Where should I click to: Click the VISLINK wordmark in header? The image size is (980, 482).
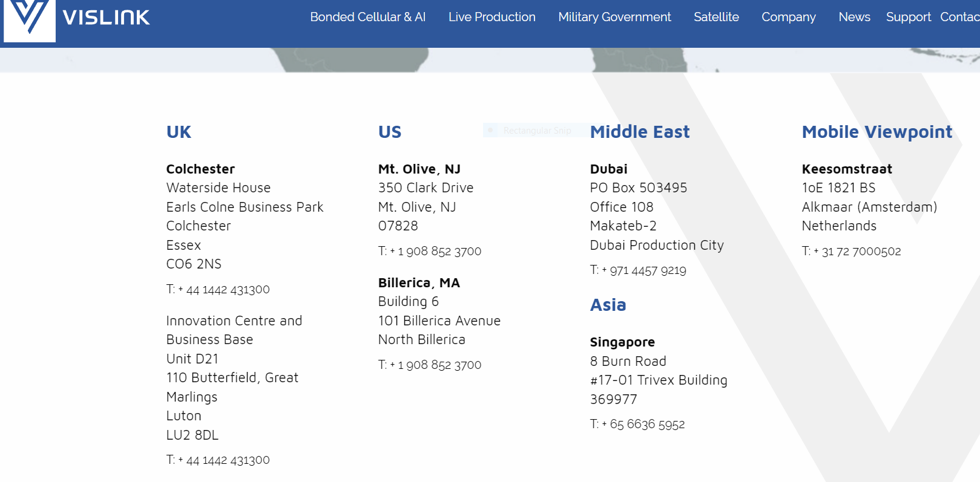pyautogui.click(x=107, y=18)
